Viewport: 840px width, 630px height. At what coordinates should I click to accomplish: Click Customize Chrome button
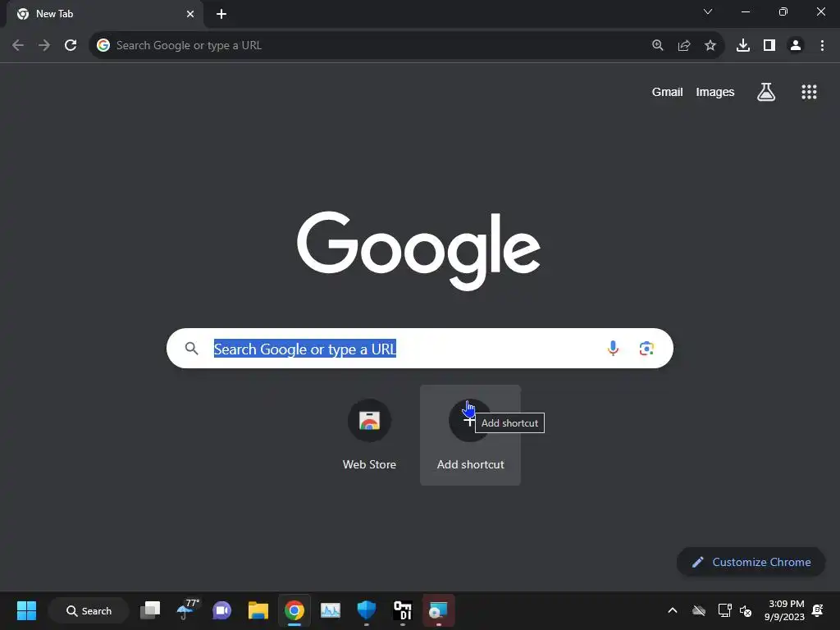click(751, 562)
